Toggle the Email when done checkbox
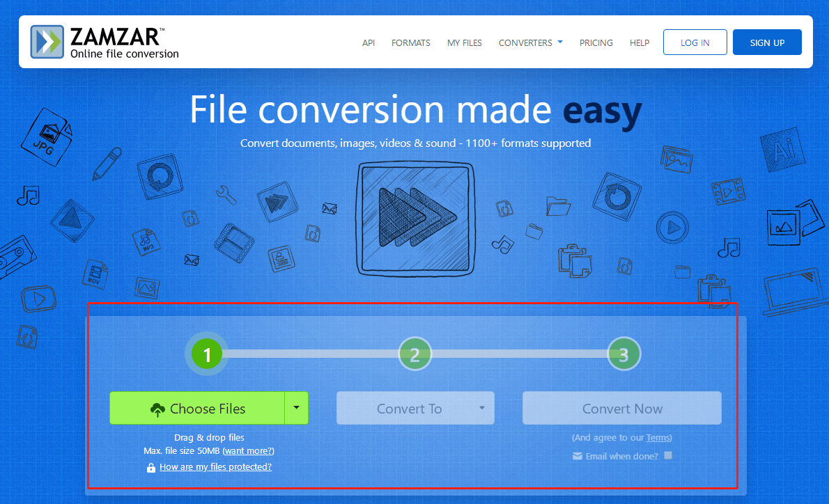Viewport: 829px width, 504px height. tap(668, 455)
